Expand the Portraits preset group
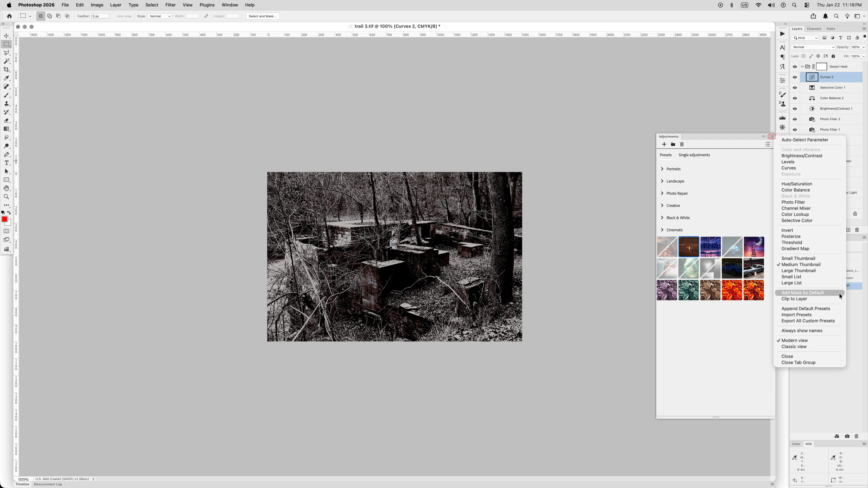 662,169
